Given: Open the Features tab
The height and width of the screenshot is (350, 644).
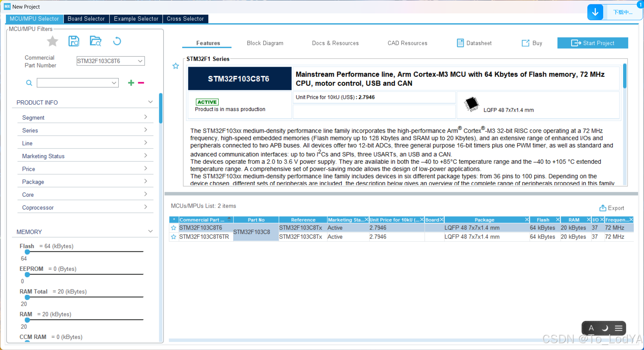Looking at the screenshot, I should [208, 43].
